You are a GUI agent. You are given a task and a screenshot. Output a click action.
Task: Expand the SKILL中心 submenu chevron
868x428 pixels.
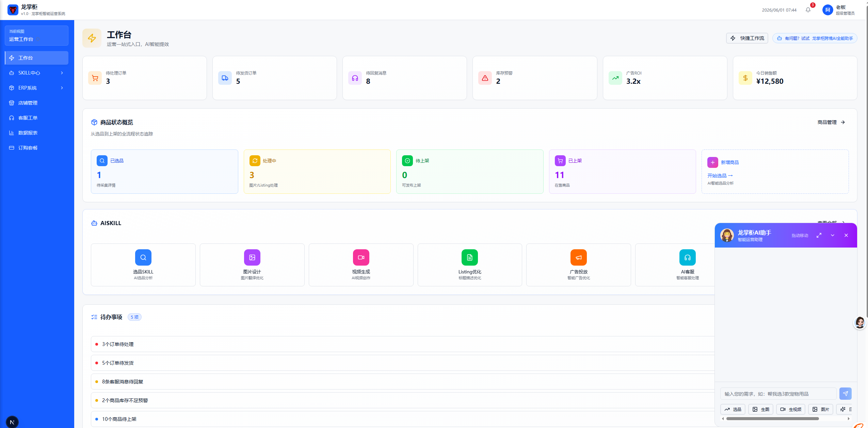[x=62, y=73]
